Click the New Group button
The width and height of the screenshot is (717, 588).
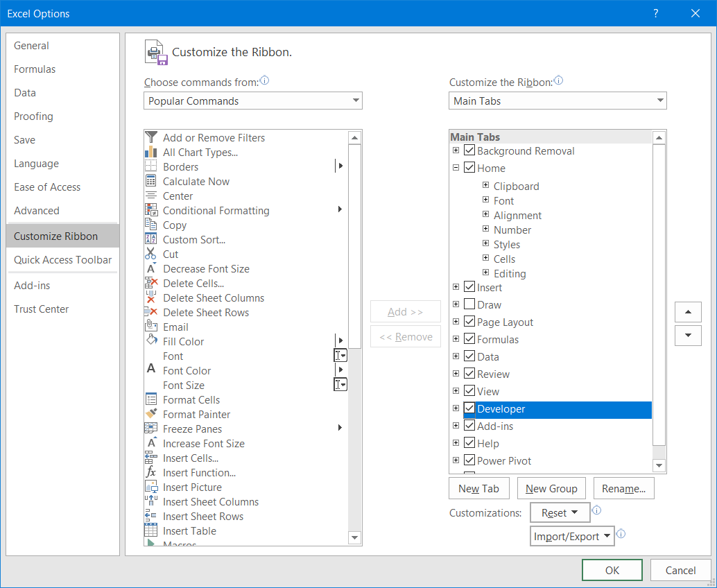pos(551,488)
